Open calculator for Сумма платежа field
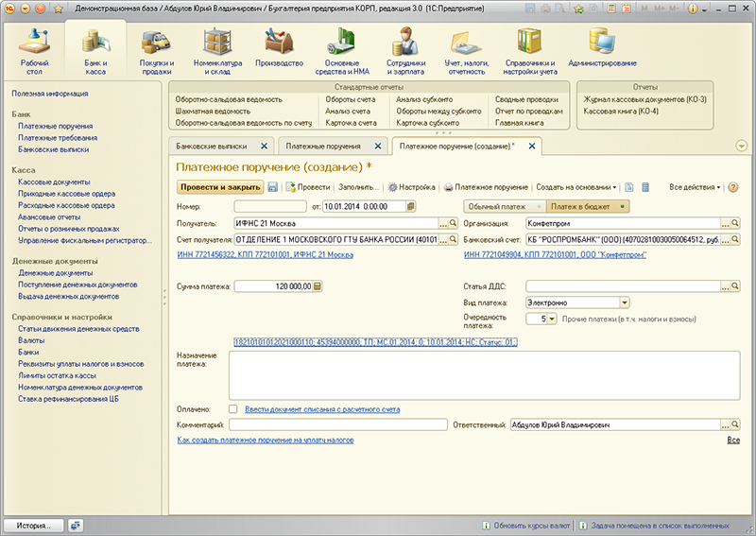The image size is (756, 536). point(318,286)
